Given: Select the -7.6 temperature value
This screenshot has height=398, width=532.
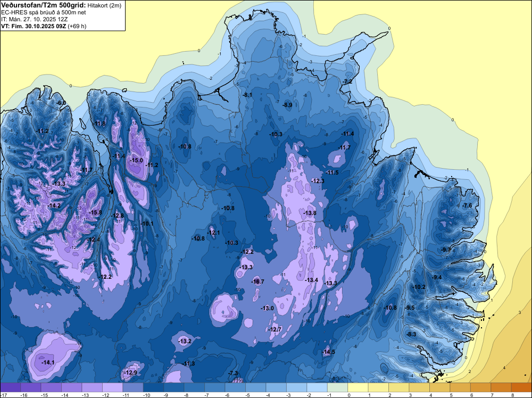Looking at the screenshot, I should point(467,205).
